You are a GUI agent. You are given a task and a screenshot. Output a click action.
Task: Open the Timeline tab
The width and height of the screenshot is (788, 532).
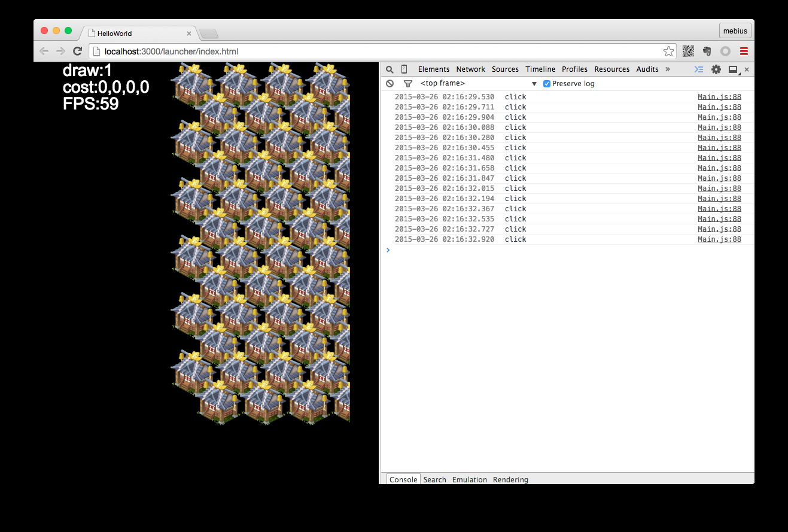pyautogui.click(x=541, y=69)
